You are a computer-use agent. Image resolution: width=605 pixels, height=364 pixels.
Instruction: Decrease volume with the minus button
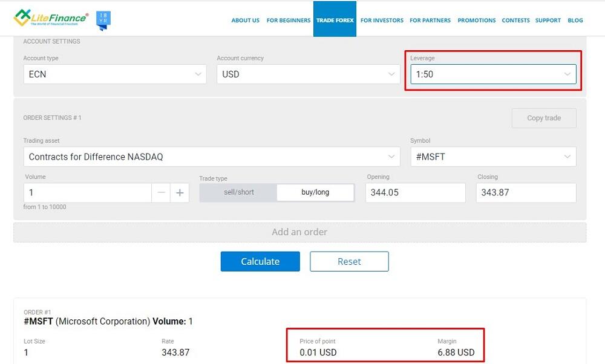tap(161, 193)
